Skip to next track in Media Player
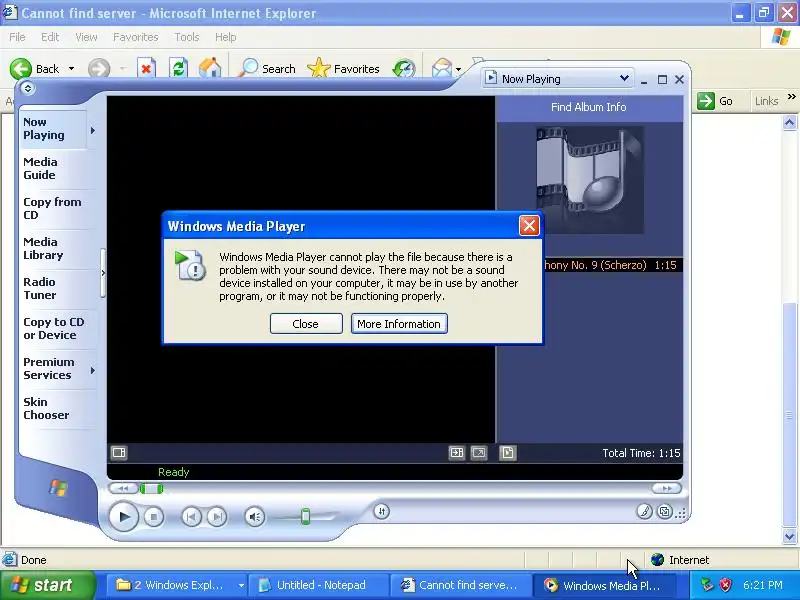The height and width of the screenshot is (600, 800). (x=217, y=517)
